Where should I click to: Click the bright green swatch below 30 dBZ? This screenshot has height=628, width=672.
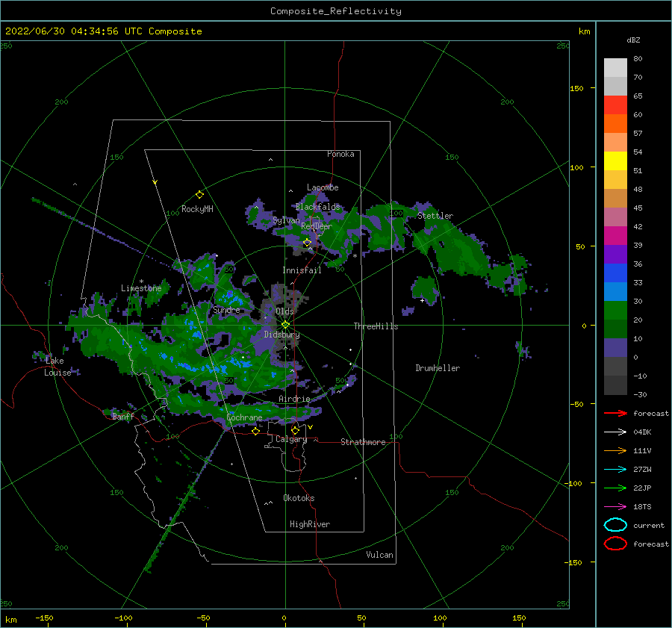615,310
